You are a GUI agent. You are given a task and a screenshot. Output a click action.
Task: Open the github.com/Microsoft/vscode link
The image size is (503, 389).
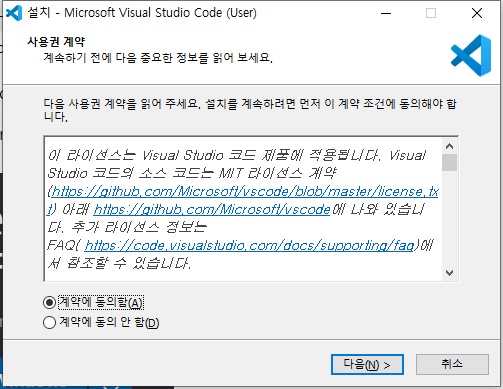point(212,209)
